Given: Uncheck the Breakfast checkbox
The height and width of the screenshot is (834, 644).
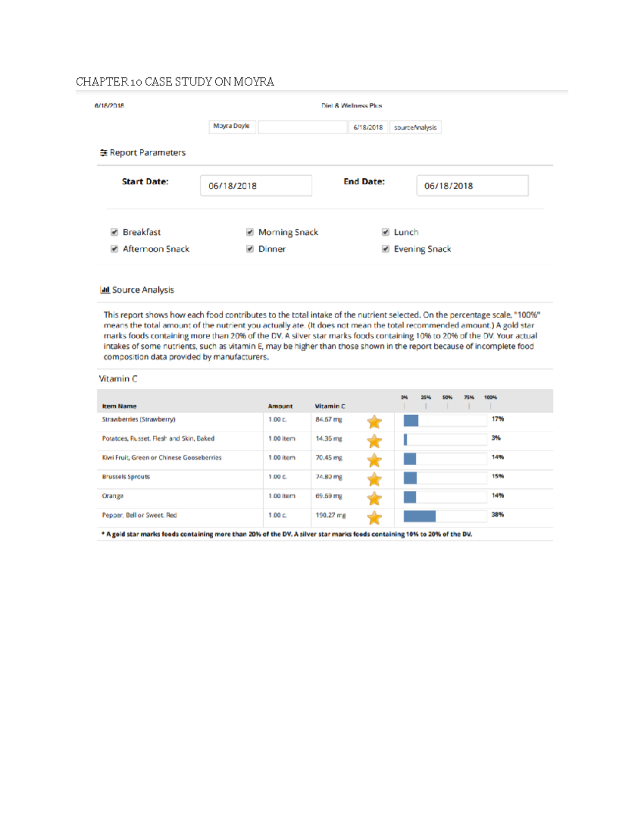Looking at the screenshot, I should [114, 232].
